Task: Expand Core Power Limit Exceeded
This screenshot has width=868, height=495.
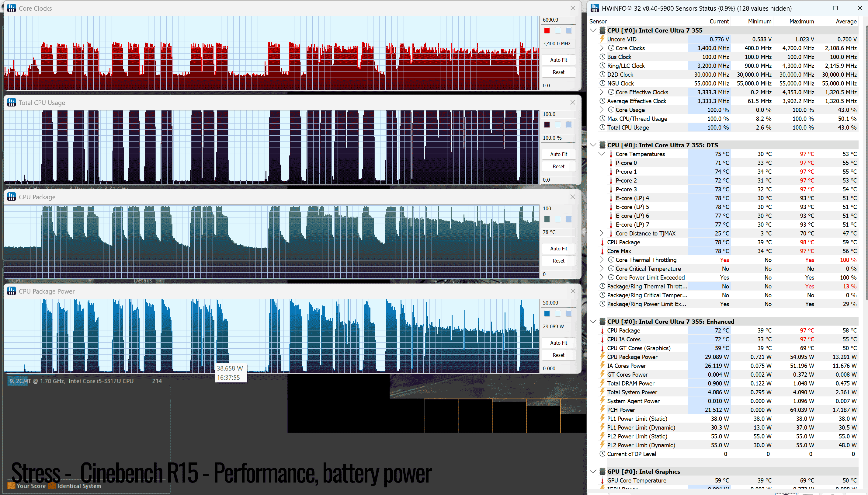Action: tap(601, 277)
